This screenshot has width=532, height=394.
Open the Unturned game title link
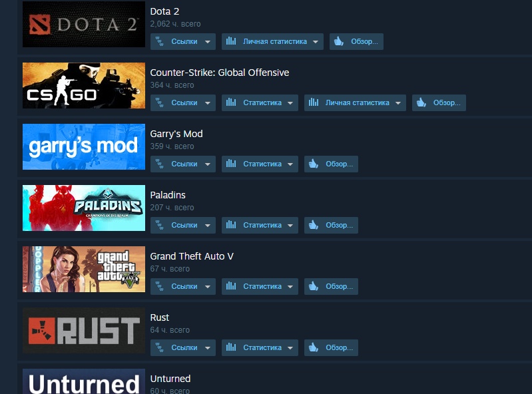170,379
